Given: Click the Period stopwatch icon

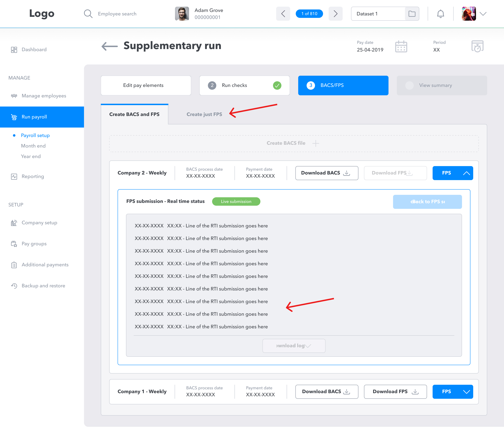Looking at the screenshot, I should click(477, 46).
